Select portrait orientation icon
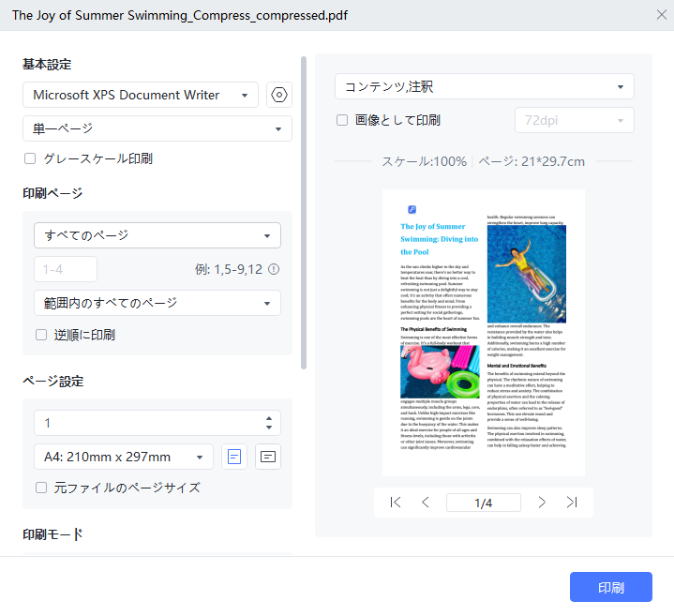The image size is (674, 616). point(234,457)
